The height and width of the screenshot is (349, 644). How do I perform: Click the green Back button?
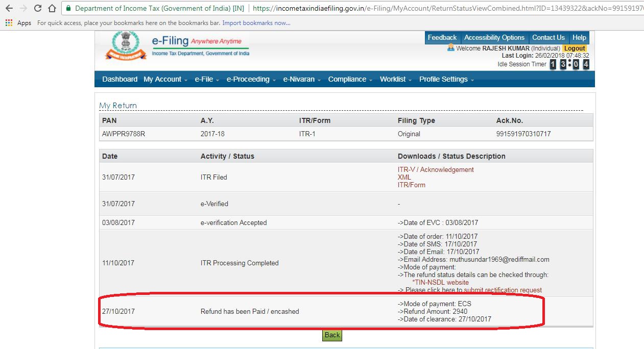point(332,335)
